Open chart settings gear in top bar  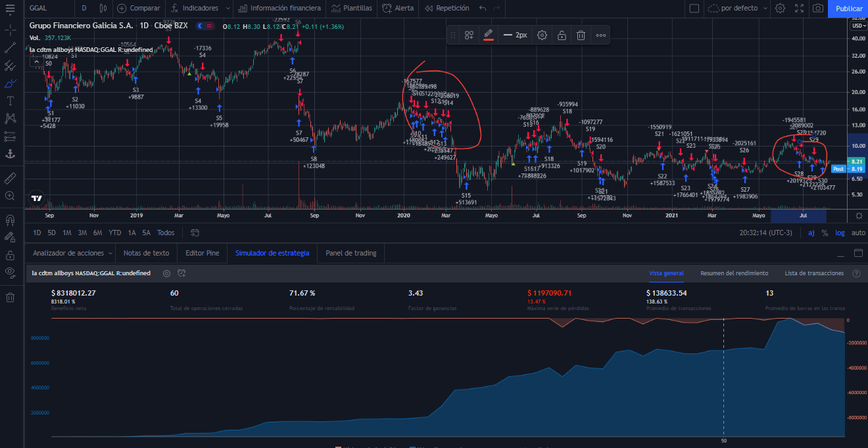(780, 8)
